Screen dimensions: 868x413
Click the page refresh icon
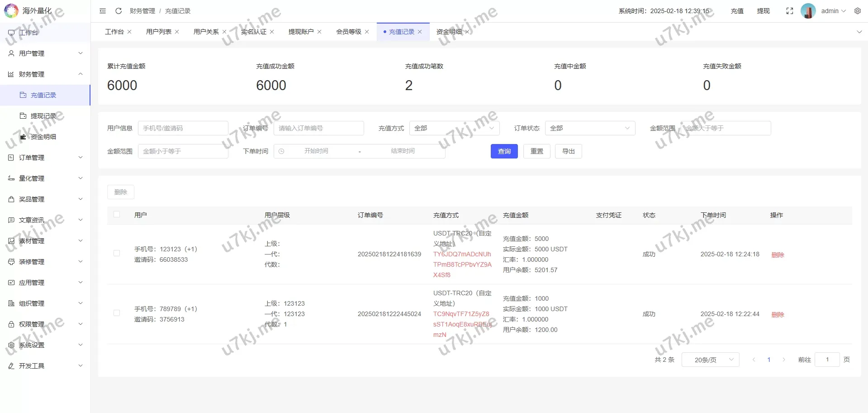[x=119, y=11]
